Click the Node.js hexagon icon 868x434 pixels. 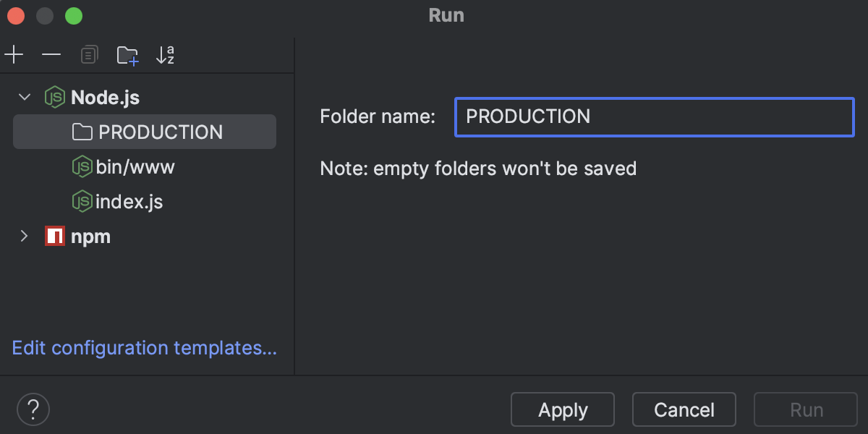coord(55,97)
